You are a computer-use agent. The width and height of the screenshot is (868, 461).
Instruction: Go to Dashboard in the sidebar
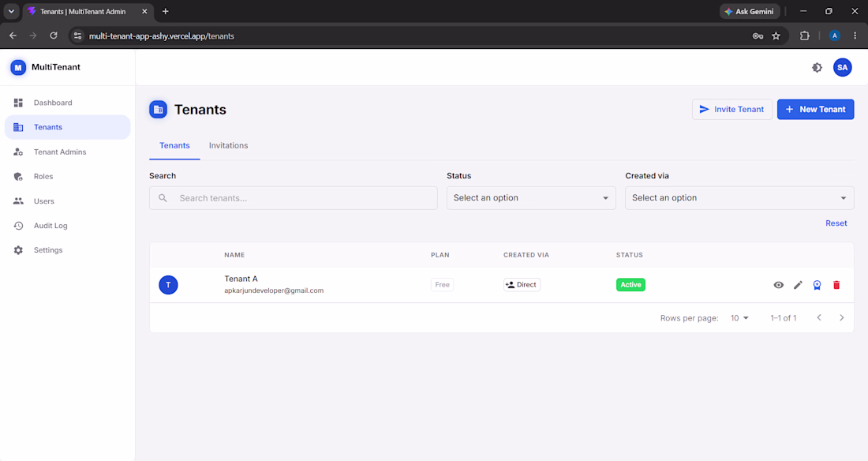click(x=68, y=103)
